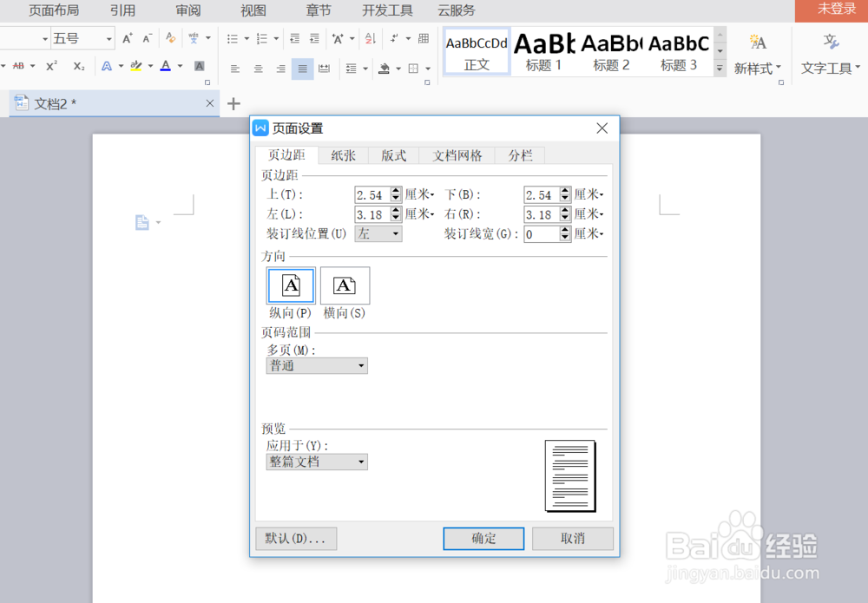Click the 默认(D)... button
Viewport: 868px width, 603px height.
click(x=296, y=538)
